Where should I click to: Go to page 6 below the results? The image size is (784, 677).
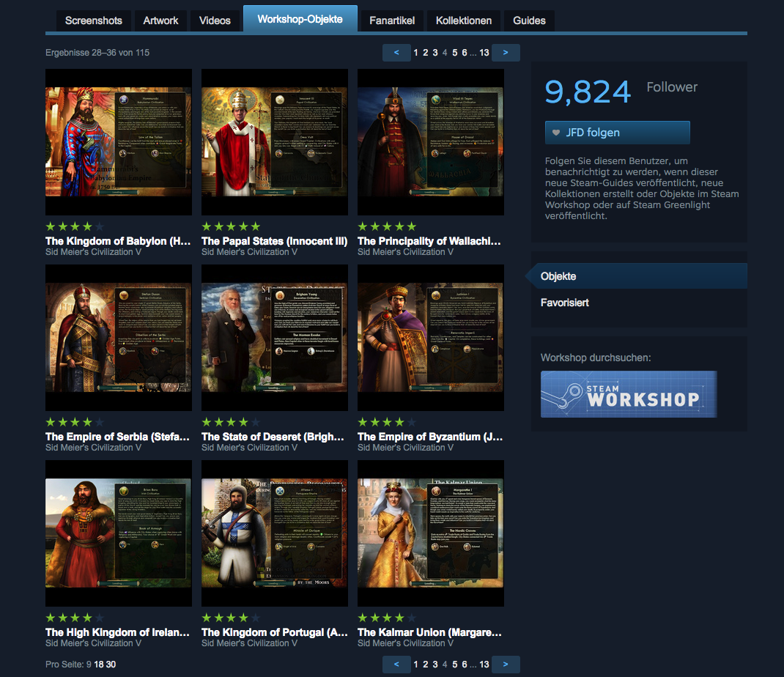465,665
